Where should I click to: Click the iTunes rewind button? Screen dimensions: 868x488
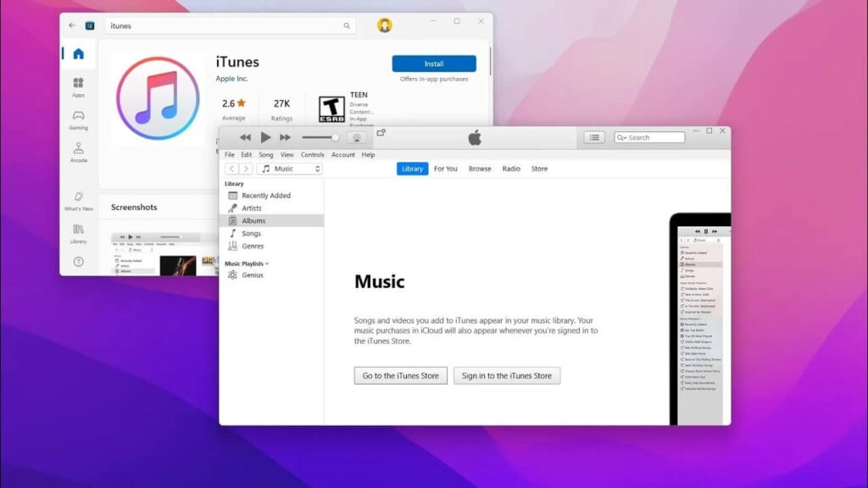[245, 137]
